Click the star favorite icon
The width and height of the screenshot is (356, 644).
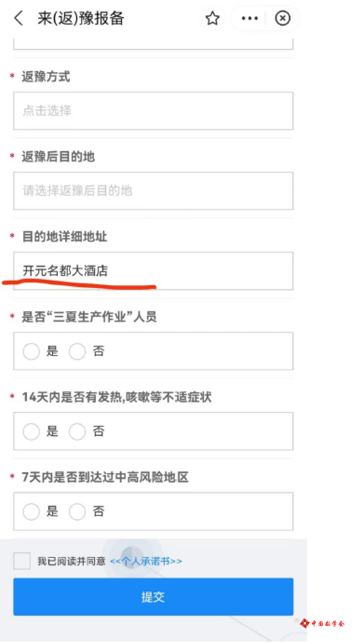213,19
